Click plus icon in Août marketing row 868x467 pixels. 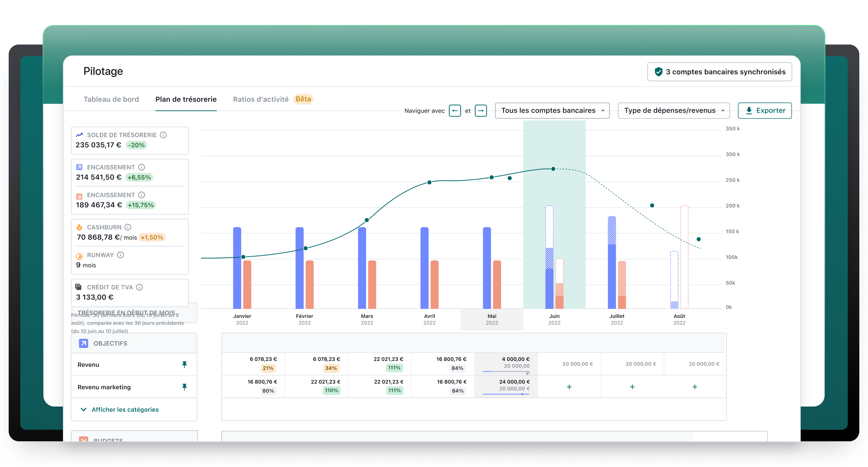point(695,387)
